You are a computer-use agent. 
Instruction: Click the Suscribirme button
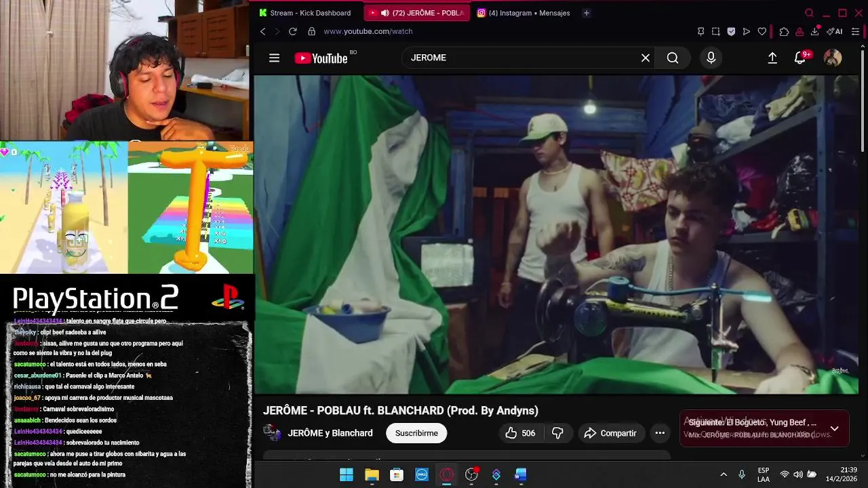point(416,433)
